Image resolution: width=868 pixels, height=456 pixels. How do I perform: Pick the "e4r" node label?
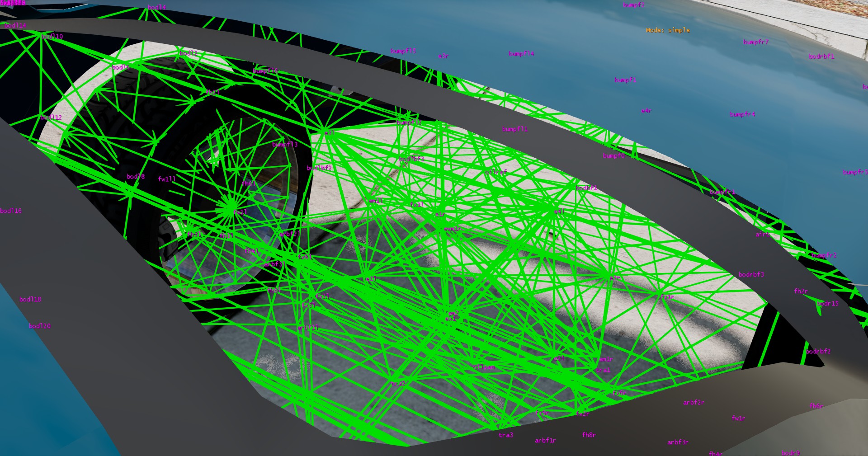(646, 111)
